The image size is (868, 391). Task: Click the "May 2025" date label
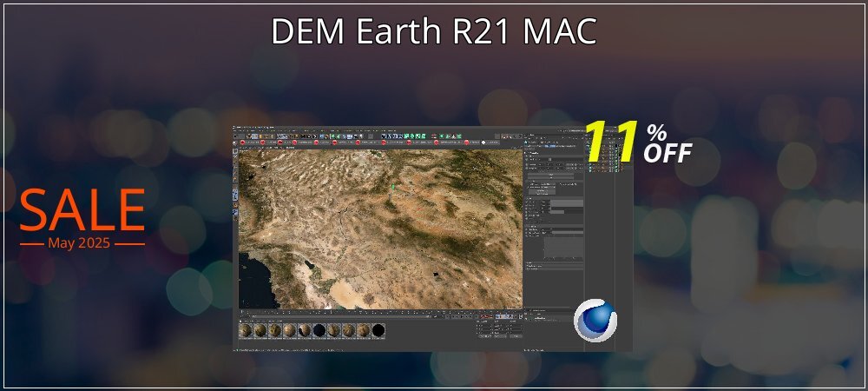pyautogui.click(x=79, y=243)
